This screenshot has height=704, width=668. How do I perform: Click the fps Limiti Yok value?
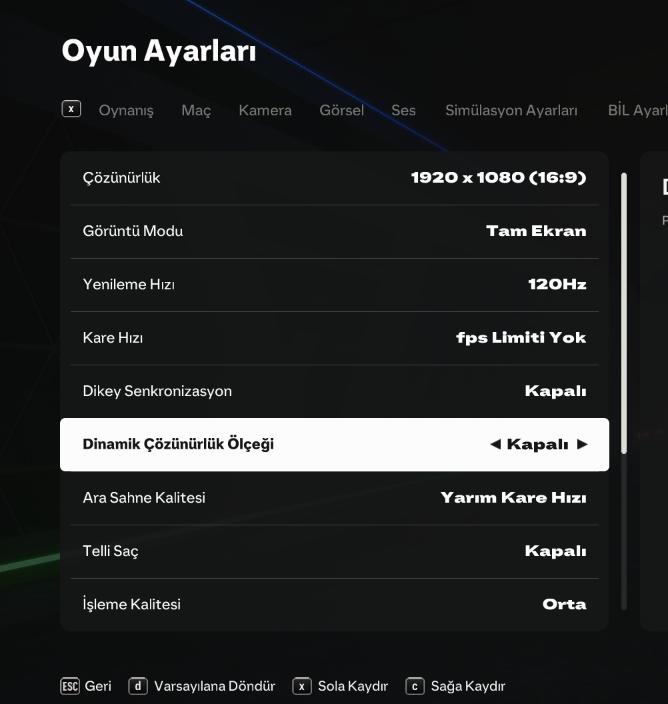tap(521, 338)
